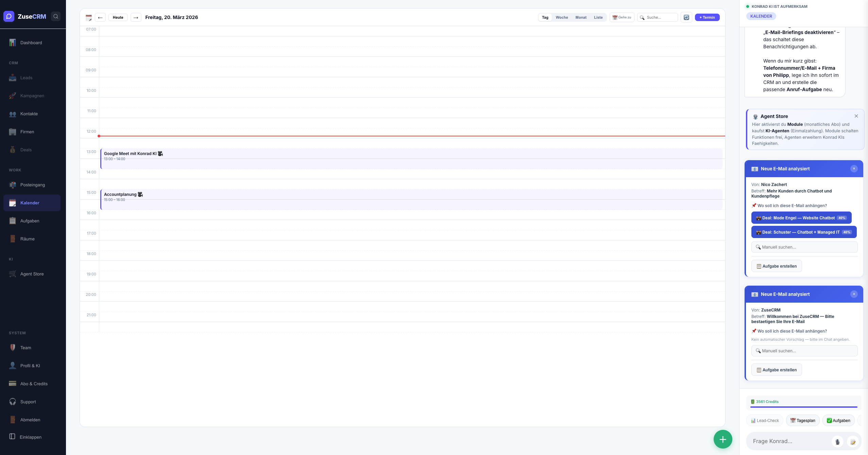Dismiss the ZuseCRM welcome email card
This screenshot has height=455, width=868.
[854, 294]
